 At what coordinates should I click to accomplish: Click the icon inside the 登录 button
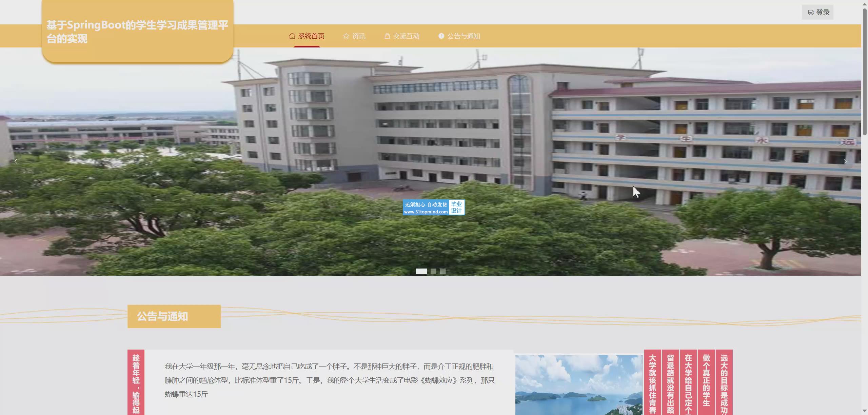(811, 13)
